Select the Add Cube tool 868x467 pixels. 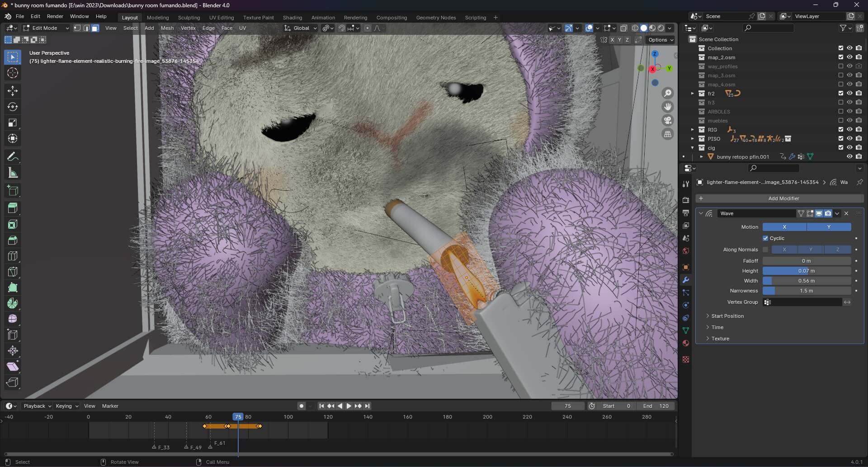tap(13, 191)
